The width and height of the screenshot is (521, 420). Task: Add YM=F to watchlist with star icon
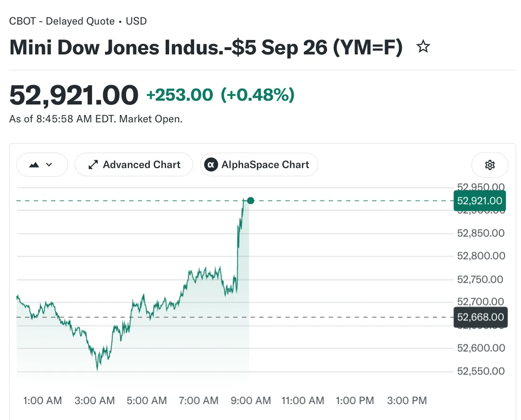[423, 47]
